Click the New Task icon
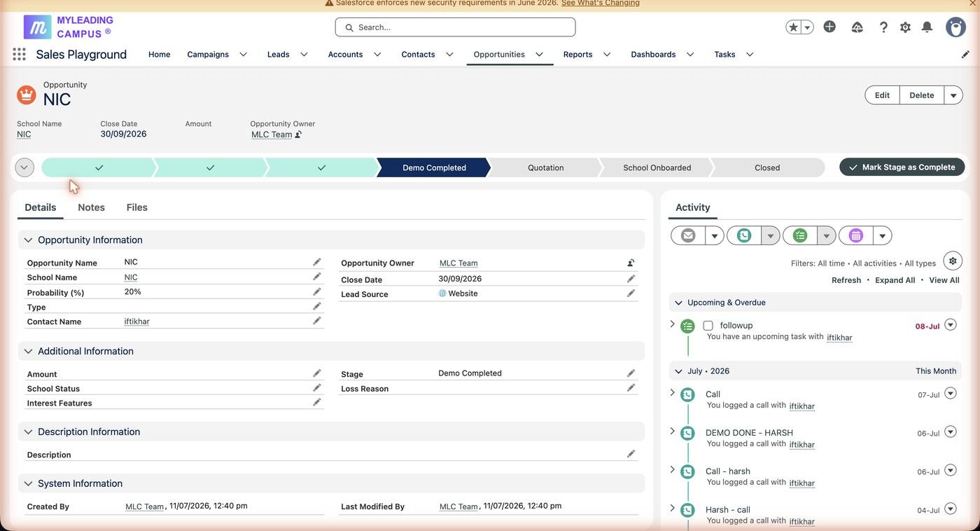Image resolution: width=980 pixels, height=531 pixels. [800, 235]
